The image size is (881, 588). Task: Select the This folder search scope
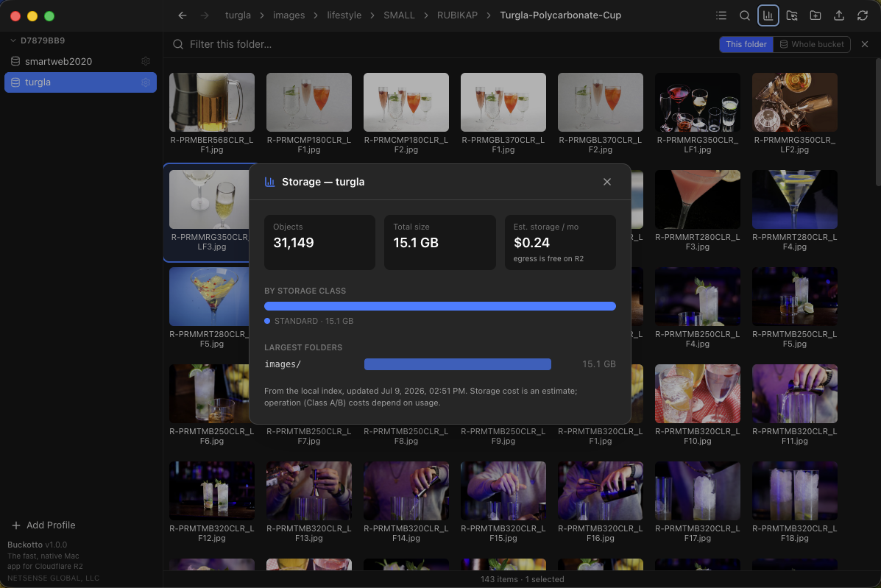coord(746,44)
